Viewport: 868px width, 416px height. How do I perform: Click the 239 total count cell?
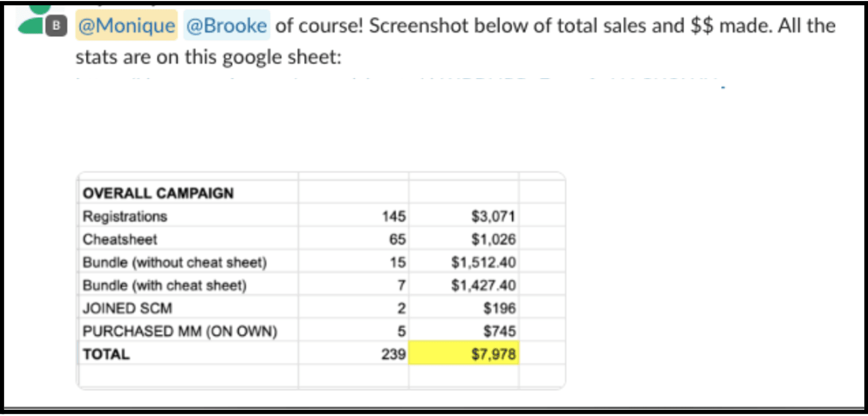[393, 354]
